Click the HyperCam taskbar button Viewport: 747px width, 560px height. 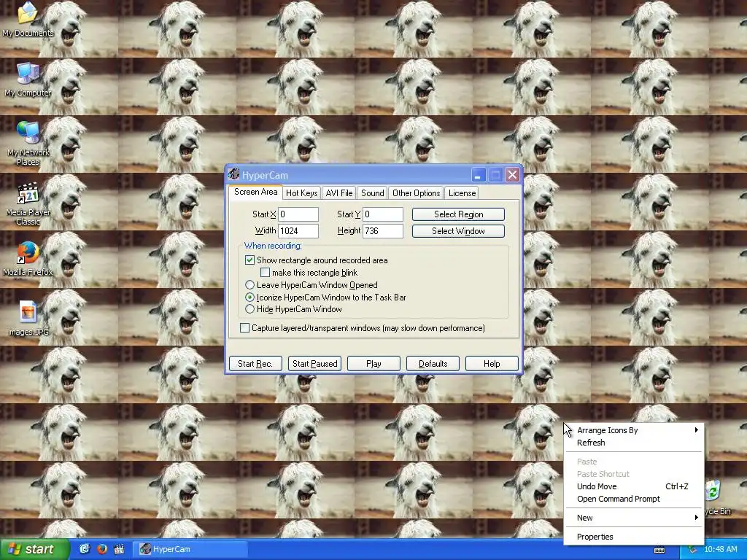(192, 549)
